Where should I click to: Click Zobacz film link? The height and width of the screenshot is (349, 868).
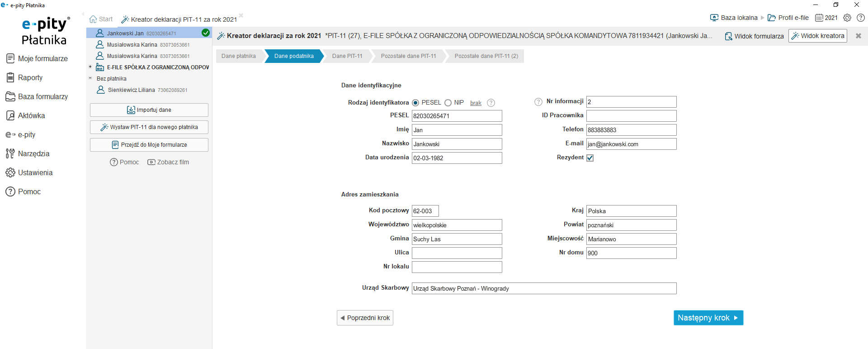pos(168,162)
